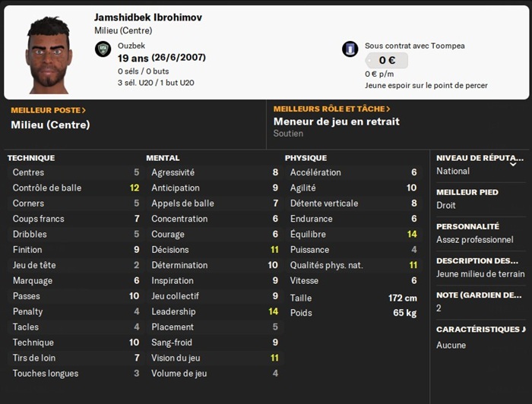Image resolution: width=532 pixels, height=404 pixels.
Task: Click the Toompea club crest icon
Action: (x=350, y=49)
